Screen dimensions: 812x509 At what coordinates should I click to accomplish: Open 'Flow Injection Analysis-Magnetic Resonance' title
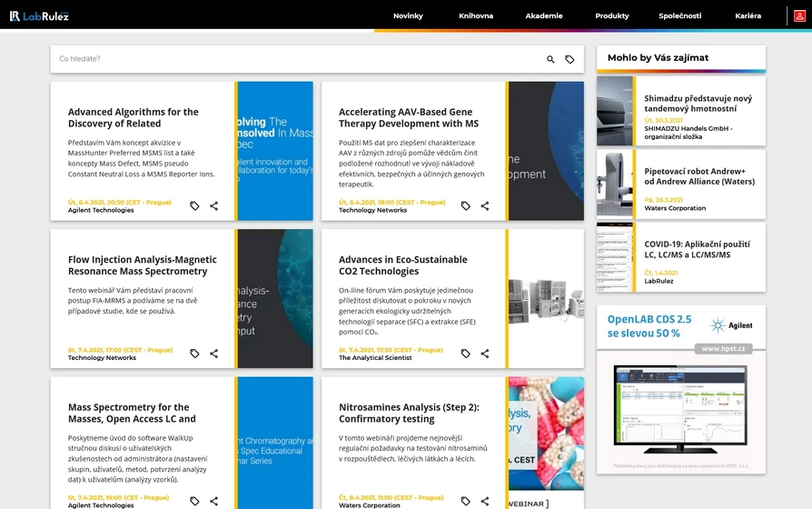pos(143,265)
